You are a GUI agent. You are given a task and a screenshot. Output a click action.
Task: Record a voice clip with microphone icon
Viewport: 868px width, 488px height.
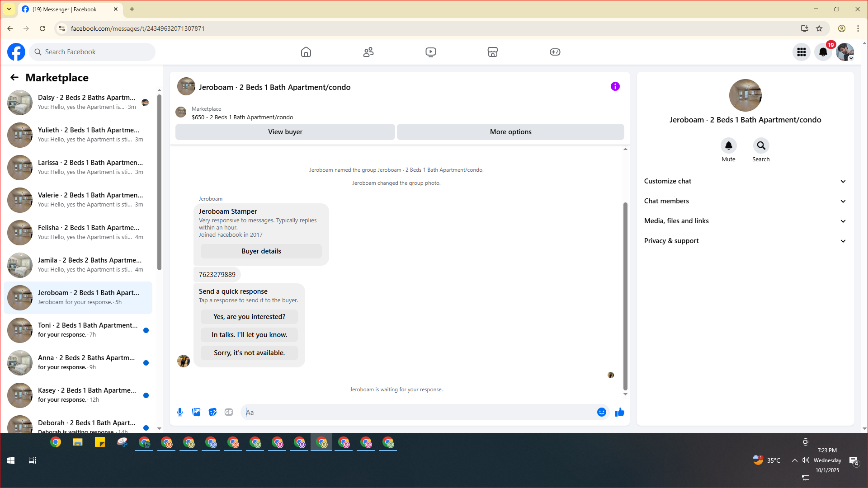coord(180,412)
